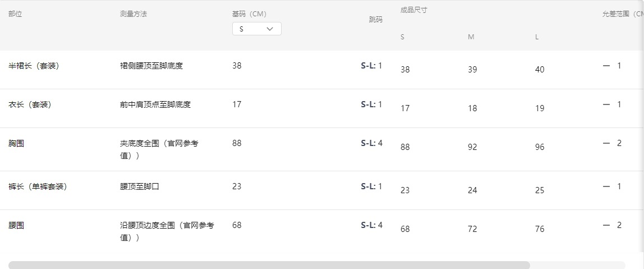This screenshot has height=269, width=644.
Task: Click the 测量方法 column header
Action: 134,13
